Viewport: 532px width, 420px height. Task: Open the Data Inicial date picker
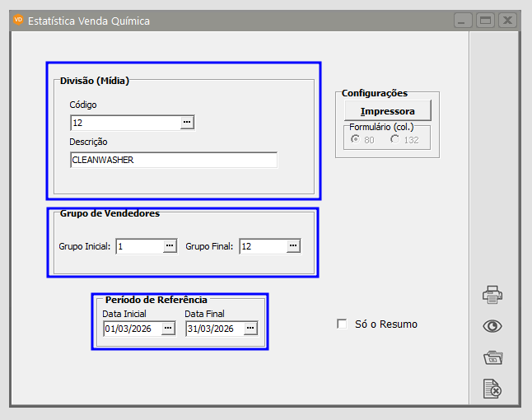168,329
